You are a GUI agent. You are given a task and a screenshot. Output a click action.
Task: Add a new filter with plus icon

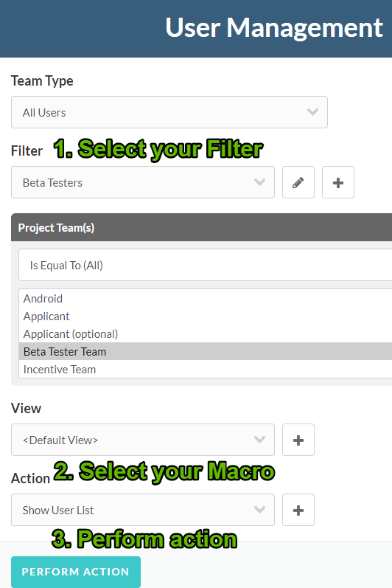click(x=337, y=183)
